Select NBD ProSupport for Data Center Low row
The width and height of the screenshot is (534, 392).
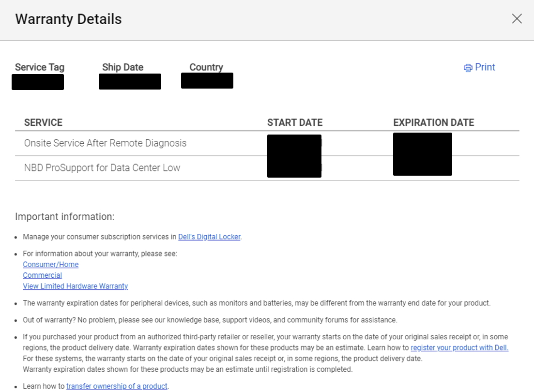tap(102, 168)
